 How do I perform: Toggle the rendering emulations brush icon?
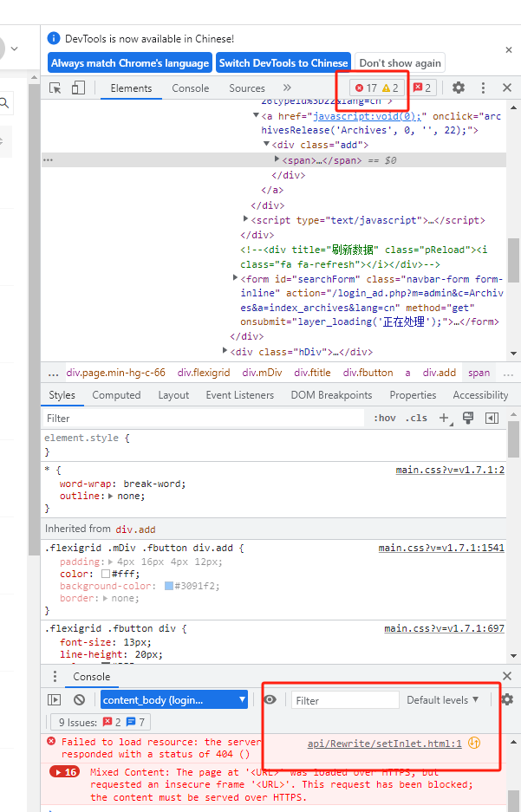point(468,418)
